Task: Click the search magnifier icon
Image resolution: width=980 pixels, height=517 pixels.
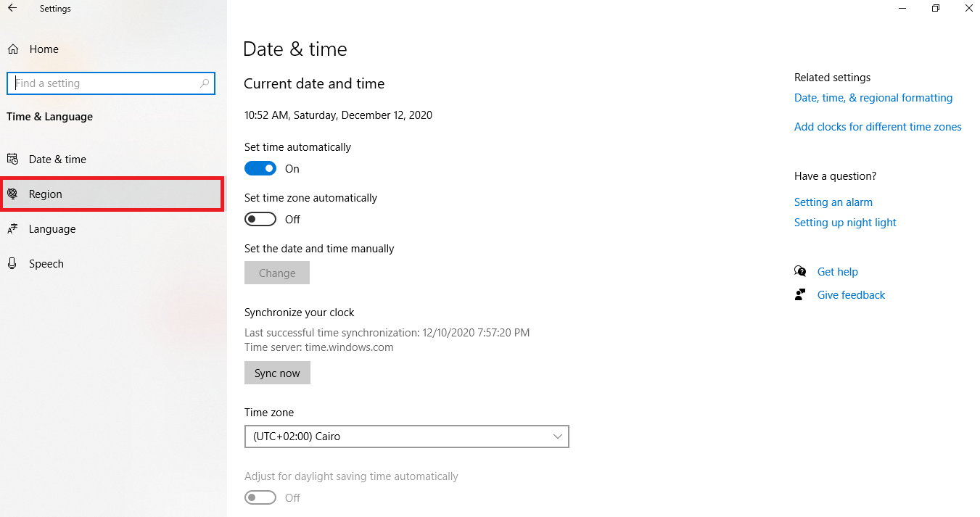Action: 205,83
